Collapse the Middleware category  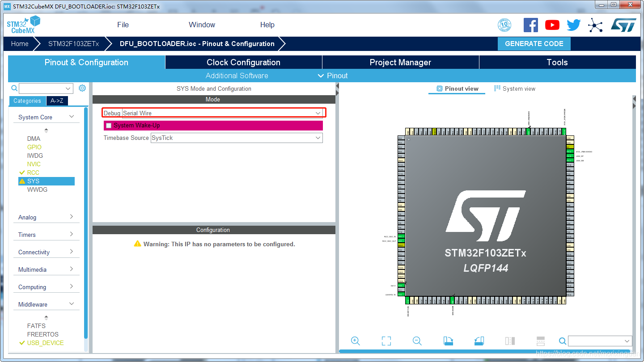pos(72,304)
